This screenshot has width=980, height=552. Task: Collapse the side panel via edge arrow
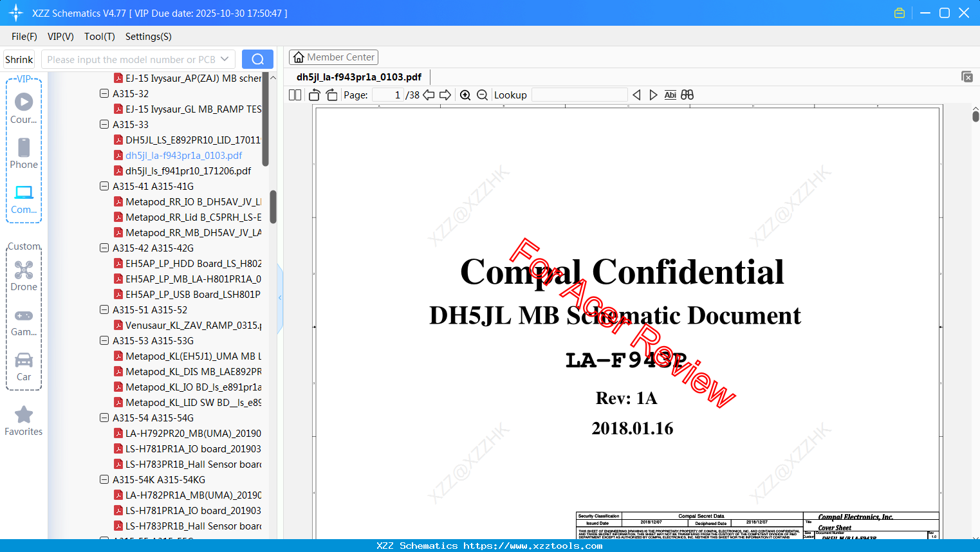(x=280, y=298)
